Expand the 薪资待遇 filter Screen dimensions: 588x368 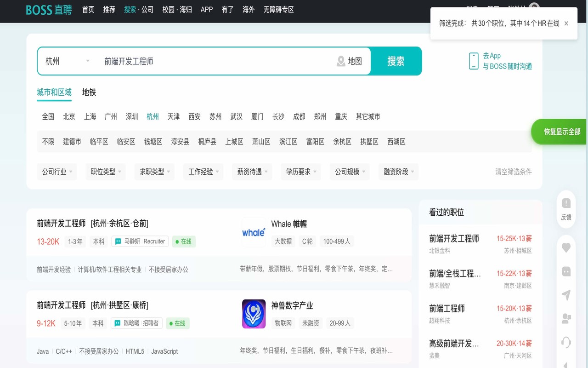[252, 172]
